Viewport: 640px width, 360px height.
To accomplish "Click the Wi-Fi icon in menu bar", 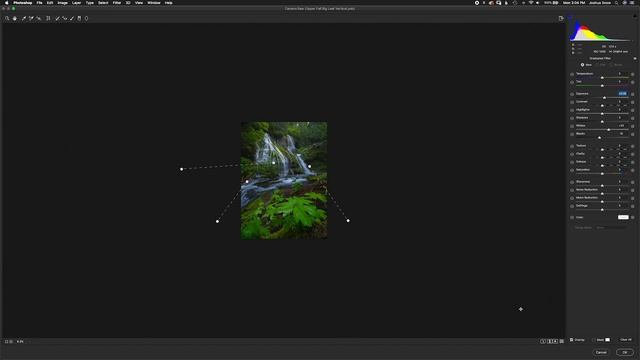I will 531,3.
